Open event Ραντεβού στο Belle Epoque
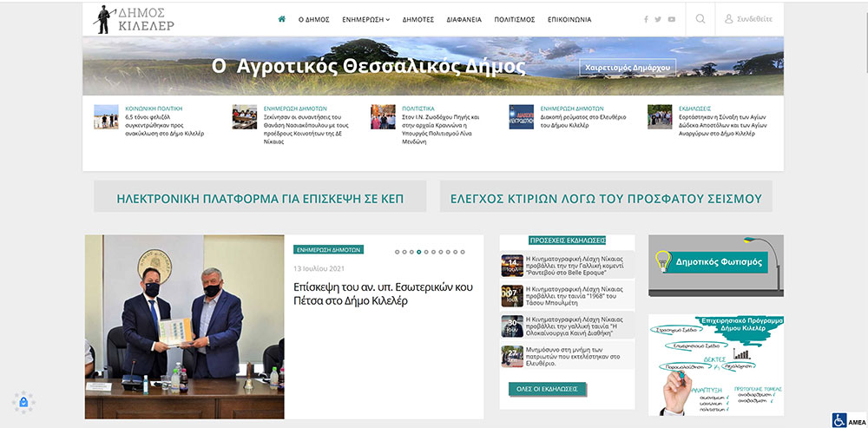Screen dimensions: 868x428 click(x=574, y=266)
